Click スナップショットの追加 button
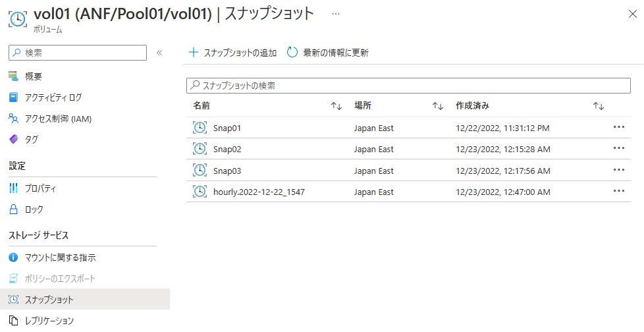The image size is (644, 332). [x=232, y=53]
